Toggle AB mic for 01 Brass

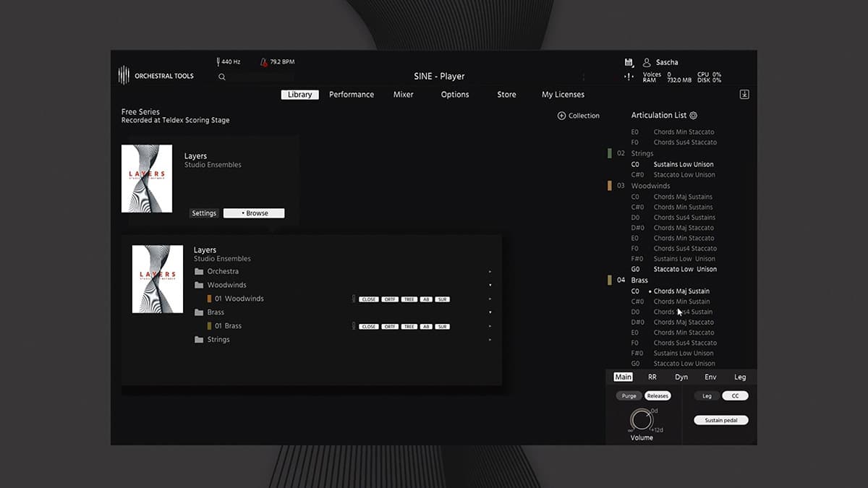(426, 327)
